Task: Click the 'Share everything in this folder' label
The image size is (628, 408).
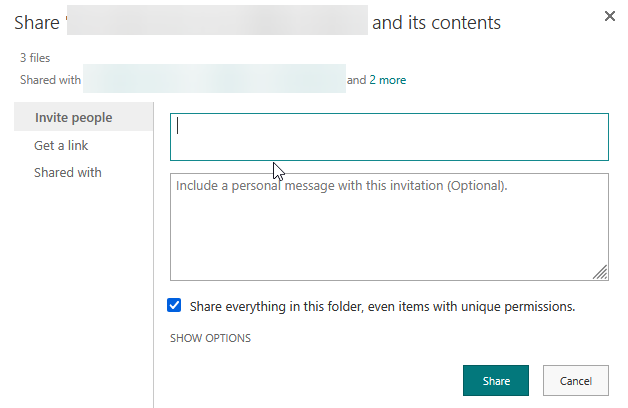Action: 382,306
